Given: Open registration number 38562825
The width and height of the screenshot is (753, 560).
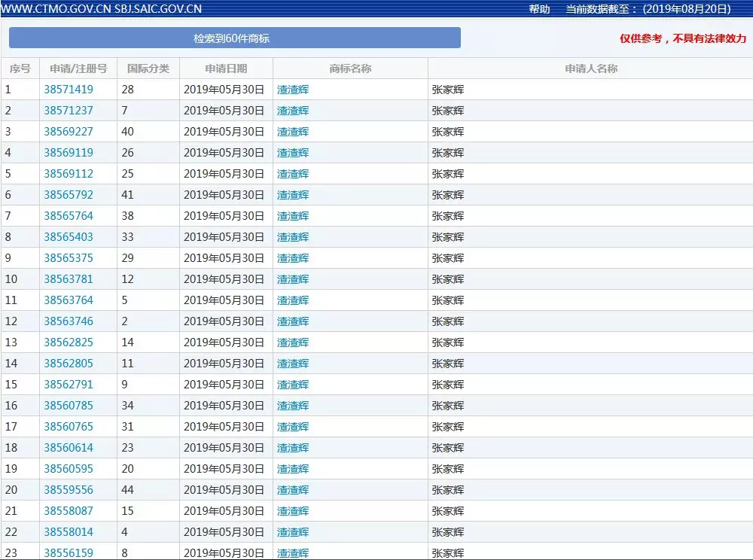Looking at the screenshot, I should click(x=69, y=342).
